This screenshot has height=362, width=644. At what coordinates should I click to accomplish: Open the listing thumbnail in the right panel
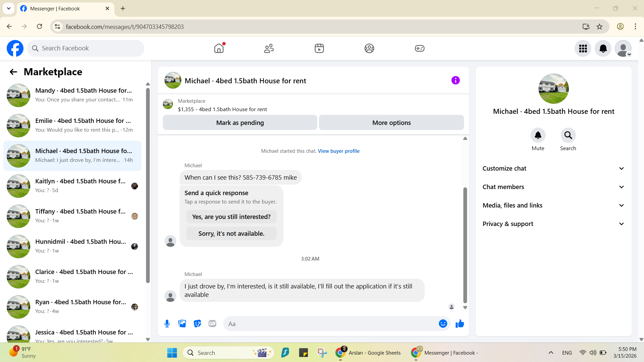pyautogui.click(x=553, y=89)
